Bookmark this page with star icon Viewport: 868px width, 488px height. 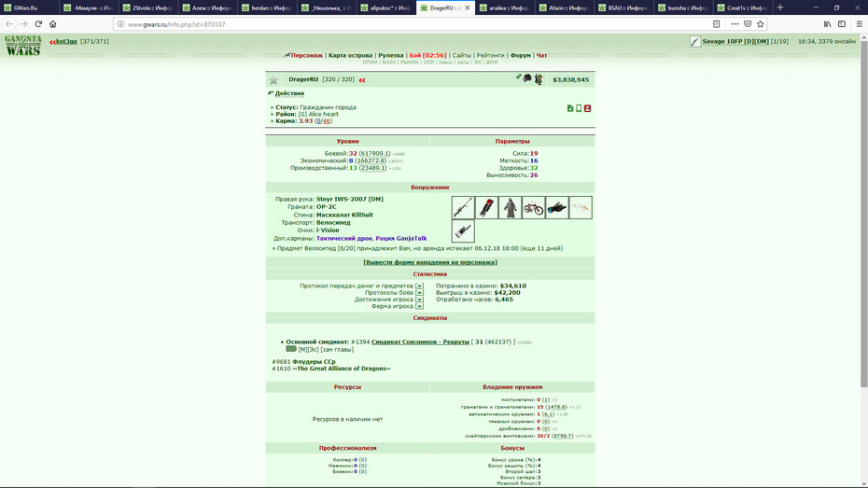pos(760,23)
